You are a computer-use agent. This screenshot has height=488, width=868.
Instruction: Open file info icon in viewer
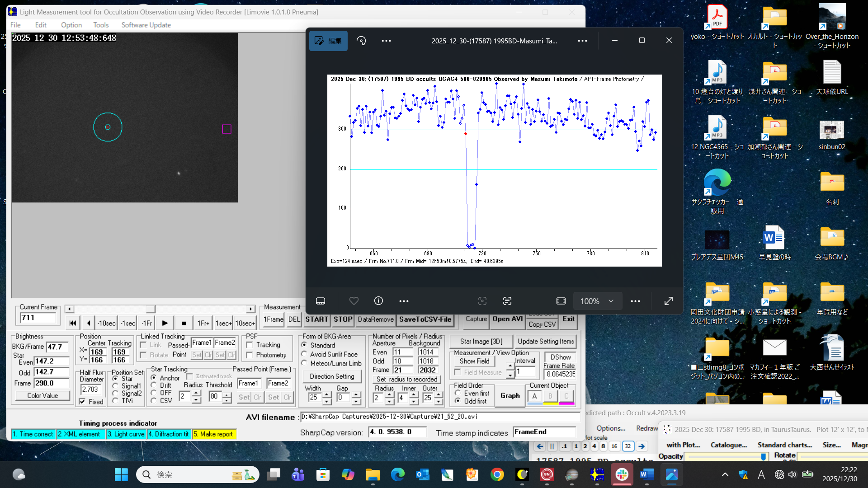coord(378,301)
